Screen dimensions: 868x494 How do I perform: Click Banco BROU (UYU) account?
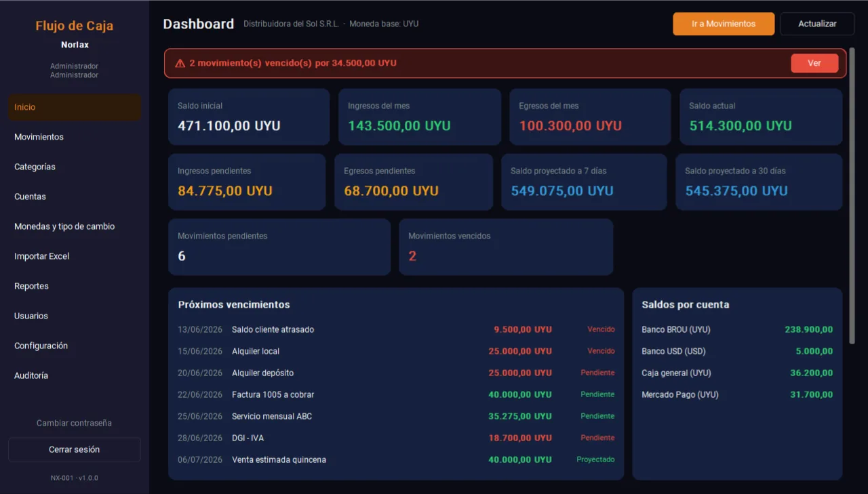click(x=737, y=329)
